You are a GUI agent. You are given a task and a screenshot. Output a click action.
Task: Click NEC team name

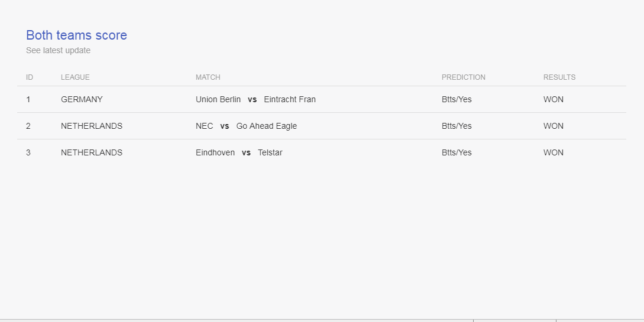[x=204, y=126]
